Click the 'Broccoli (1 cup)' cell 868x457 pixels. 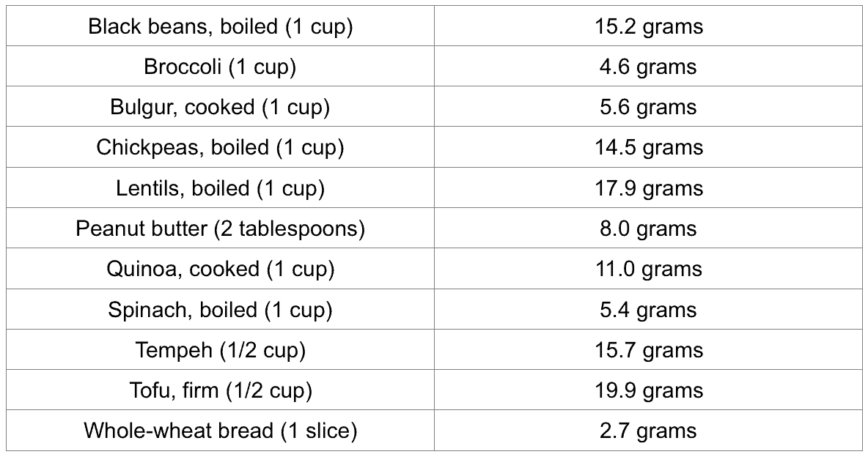[220, 67]
